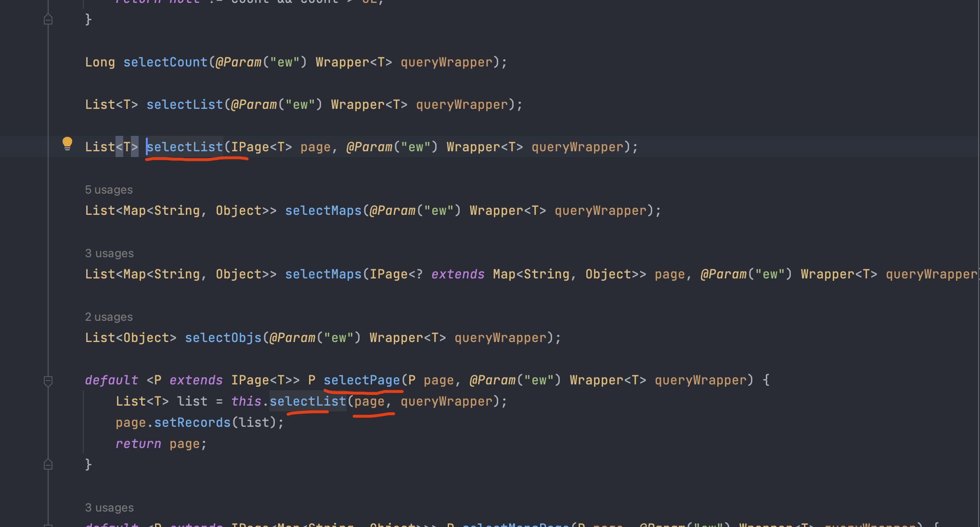
Task: Click @Param annotation in selectCount line
Action: 238,63
